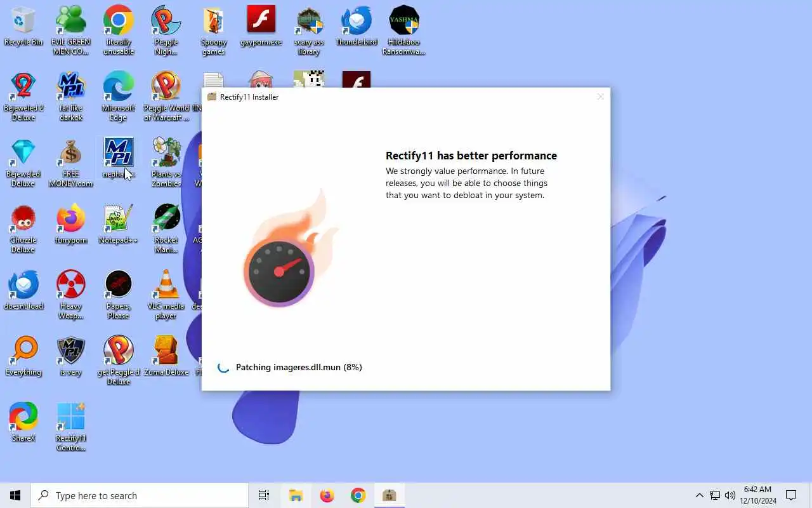Select the Bejeweled 2 Deluxe shortcut
The width and height of the screenshot is (812, 508).
tap(23, 97)
